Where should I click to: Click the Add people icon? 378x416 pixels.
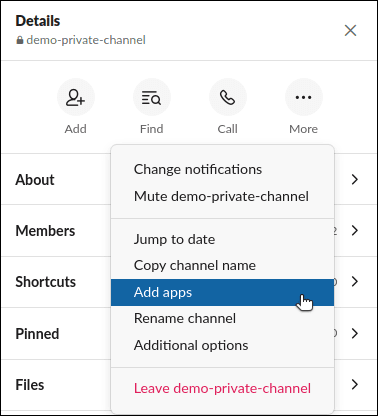pyautogui.click(x=76, y=97)
